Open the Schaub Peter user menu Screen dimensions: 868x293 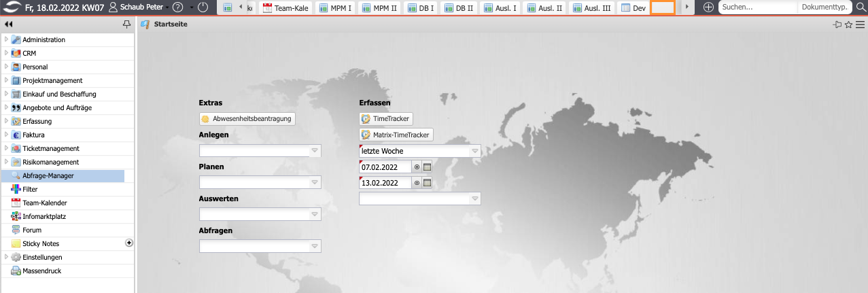[x=140, y=7]
